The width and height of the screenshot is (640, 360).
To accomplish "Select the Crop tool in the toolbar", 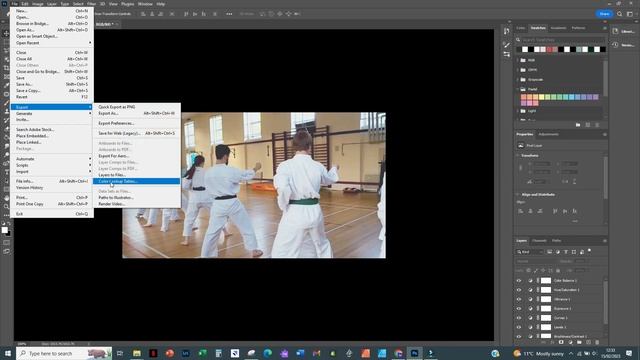I will click(x=6, y=68).
